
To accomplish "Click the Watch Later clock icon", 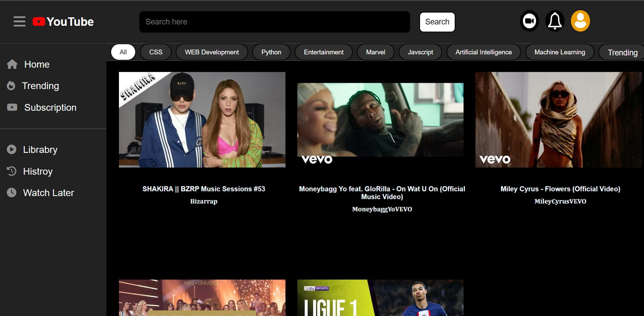I will pyautogui.click(x=12, y=193).
